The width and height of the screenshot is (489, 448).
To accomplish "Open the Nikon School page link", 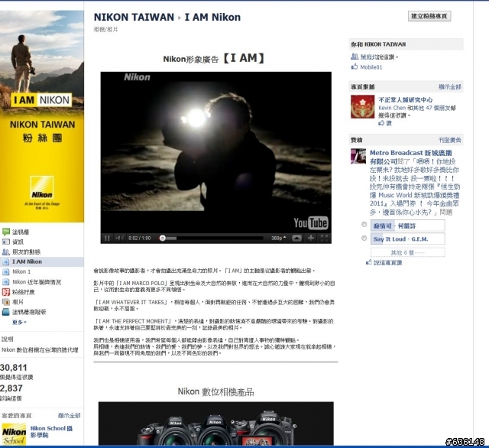I will pos(51,431).
